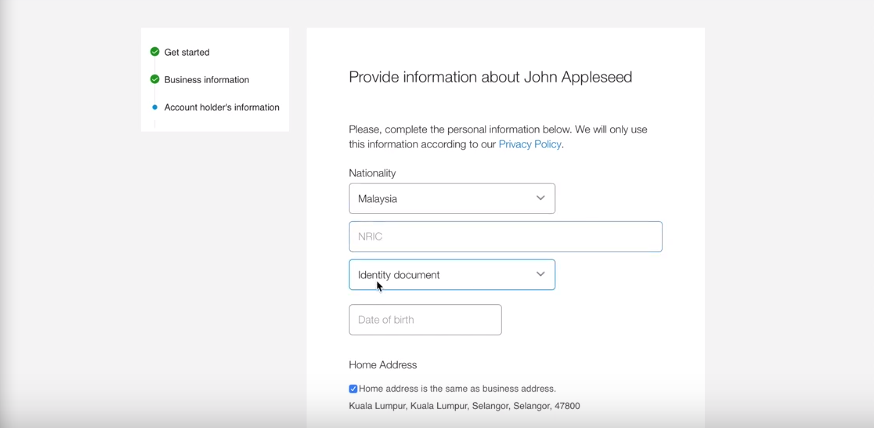Click the Home Address section heading
This screenshot has width=876, height=428.
[383, 365]
